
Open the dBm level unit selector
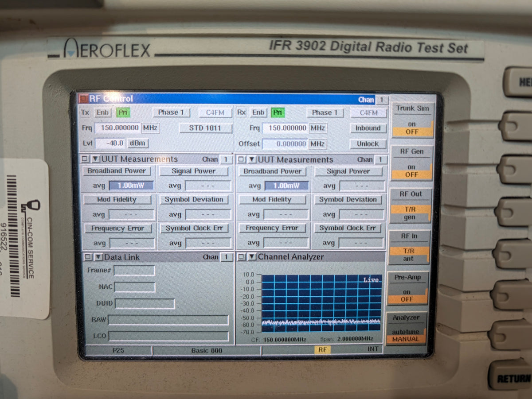point(138,143)
